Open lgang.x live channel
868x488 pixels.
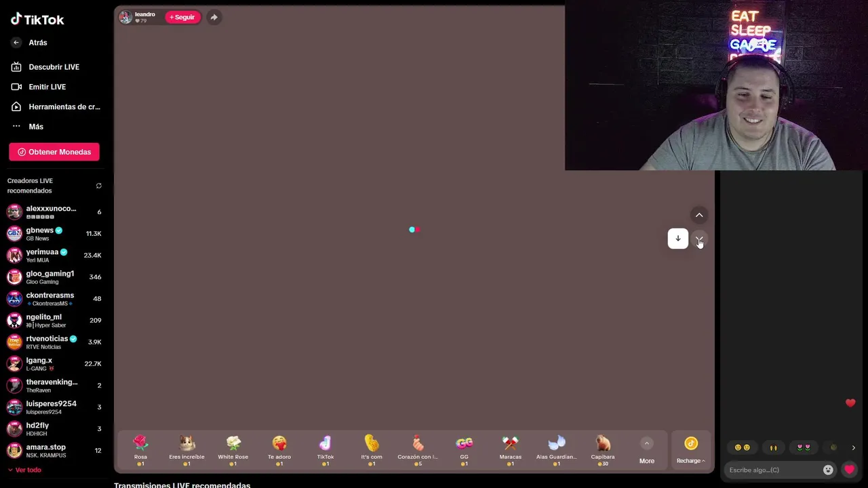[54, 364]
